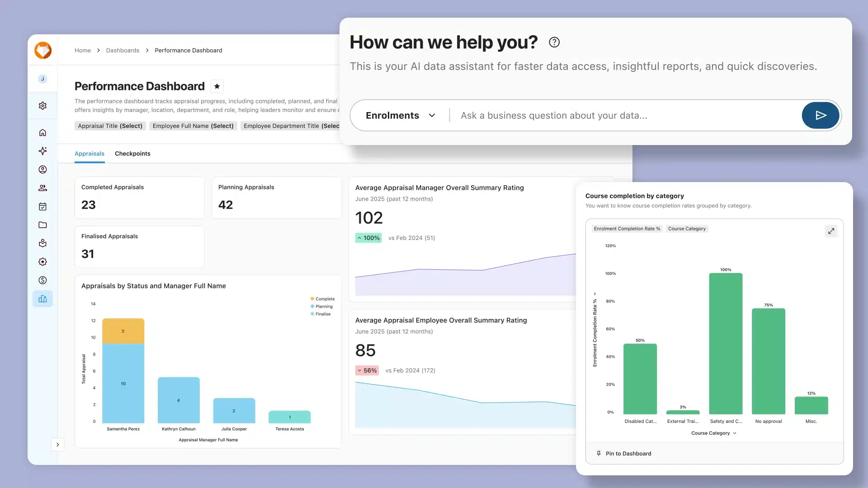This screenshot has height=488, width=868.
Task: Go to Dashboards breadcrumb link
Action: (x=123, y=50)
